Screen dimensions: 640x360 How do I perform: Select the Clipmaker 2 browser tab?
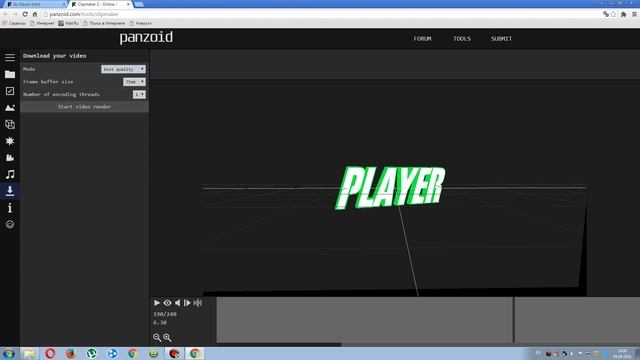pos(100,4)
